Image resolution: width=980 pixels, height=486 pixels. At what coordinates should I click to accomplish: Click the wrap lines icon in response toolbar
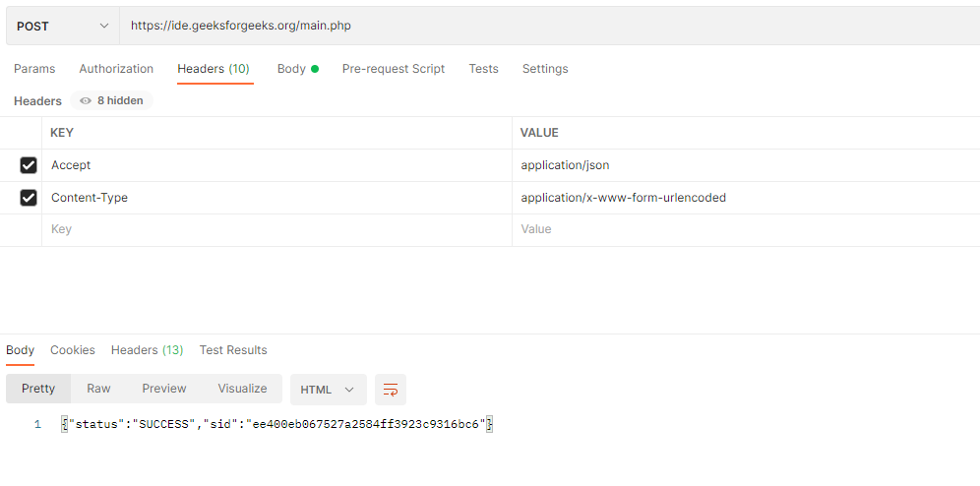point(391,390)
